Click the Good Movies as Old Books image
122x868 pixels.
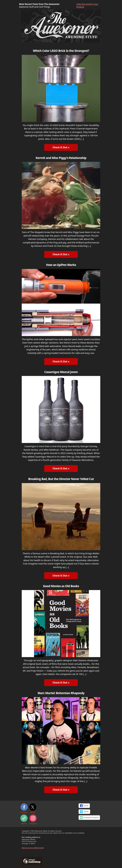(x=61, y=623)
